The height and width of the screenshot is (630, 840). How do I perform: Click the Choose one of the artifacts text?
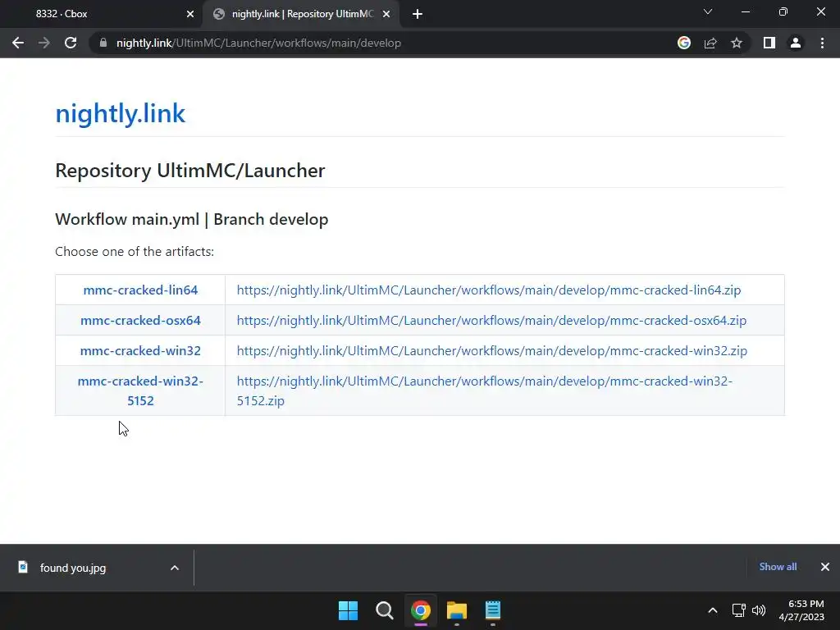(x=135, y=251)
